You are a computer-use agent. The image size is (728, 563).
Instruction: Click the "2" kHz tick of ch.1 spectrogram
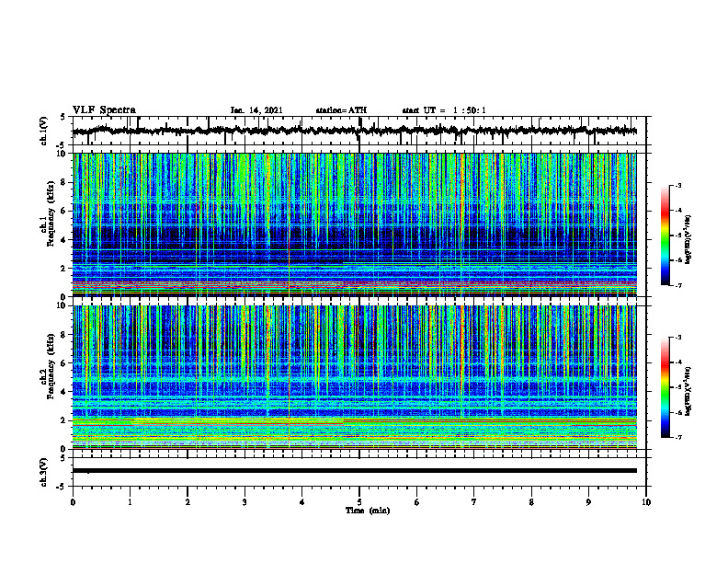pos(63,269)
